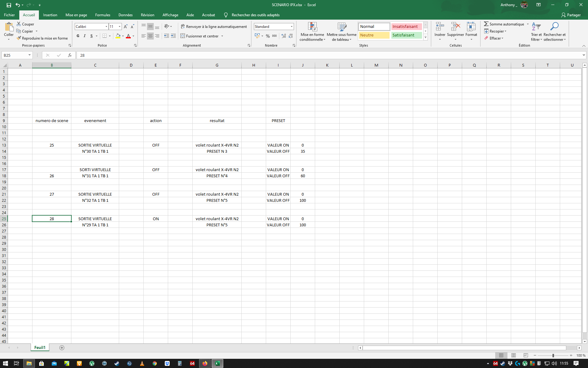The width and height of the screenshot is (588, 368).
Task: Toggle Renvoyer à la ligne automatiquement
Action: (x=213, y=27)
